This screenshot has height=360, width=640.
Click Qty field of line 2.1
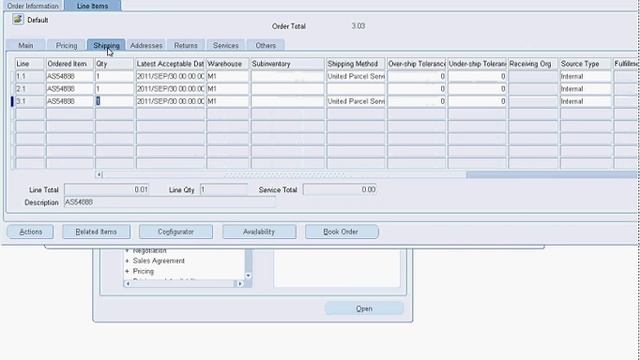(114, 89)
